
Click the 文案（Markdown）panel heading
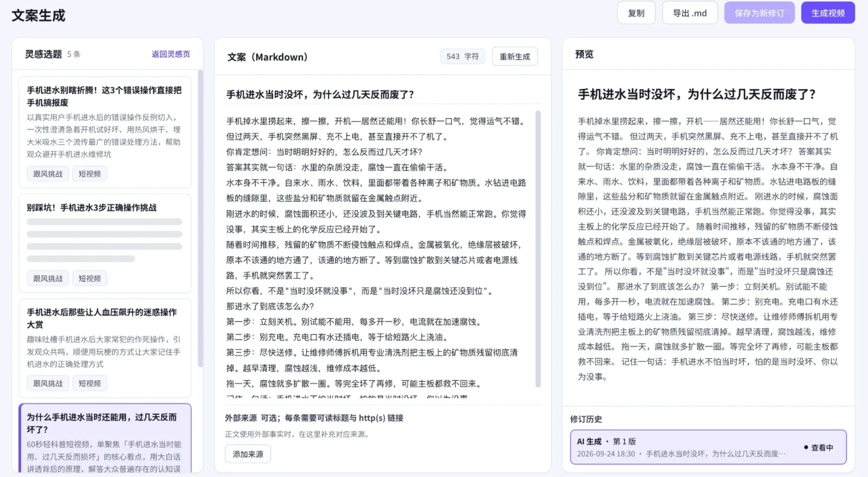click(x=267, y=57)
